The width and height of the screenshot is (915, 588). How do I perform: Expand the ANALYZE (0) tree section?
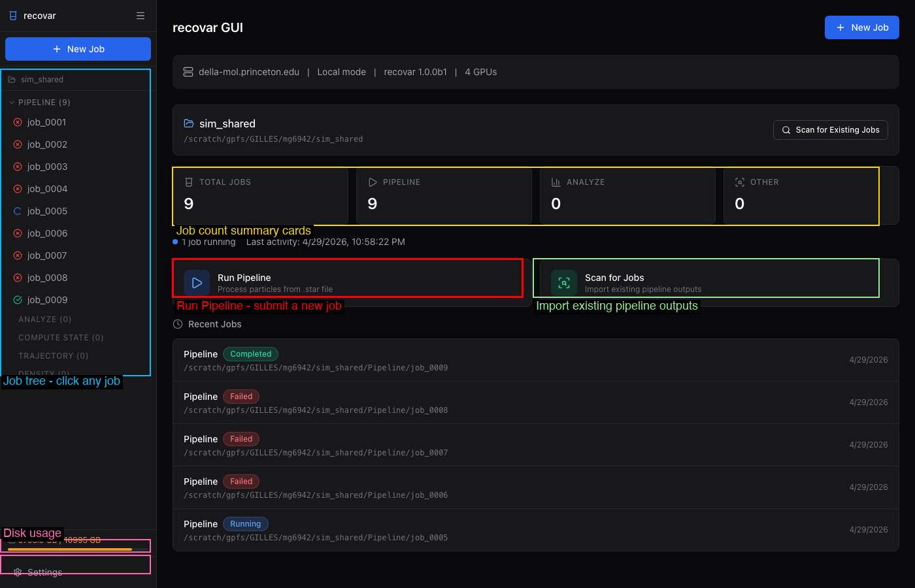45,319
